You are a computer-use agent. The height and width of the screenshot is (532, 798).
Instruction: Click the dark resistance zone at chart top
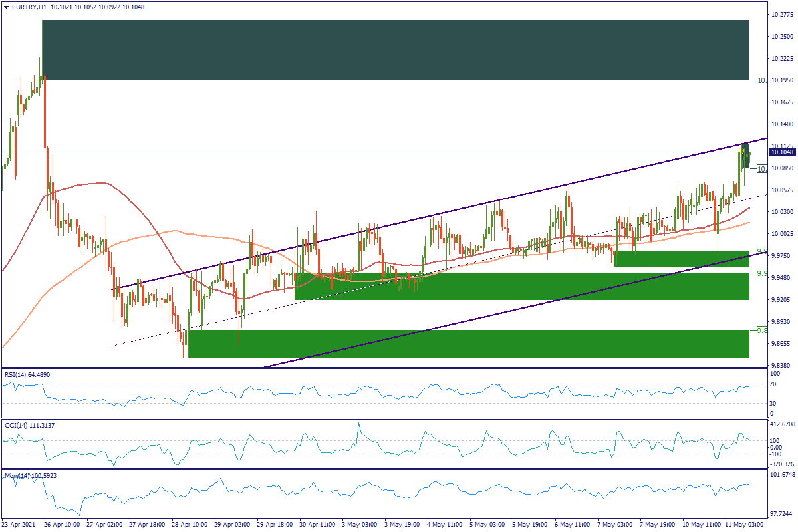coord(395,50)
